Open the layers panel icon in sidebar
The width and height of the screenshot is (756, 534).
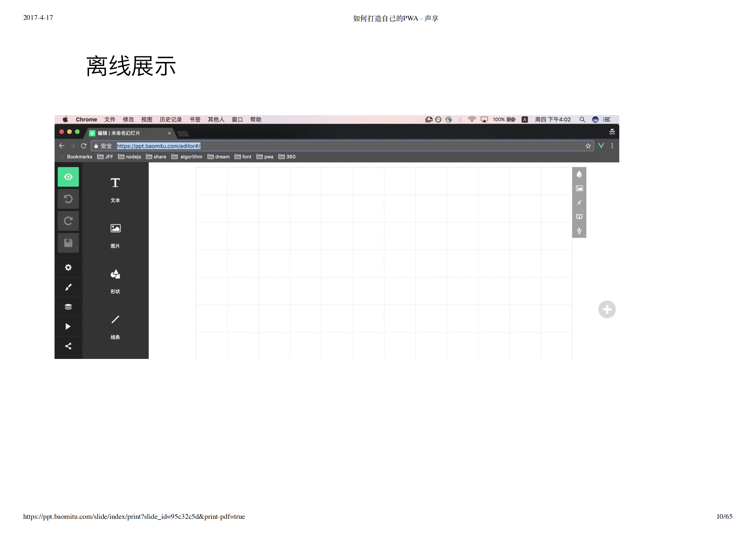(68, 307)
